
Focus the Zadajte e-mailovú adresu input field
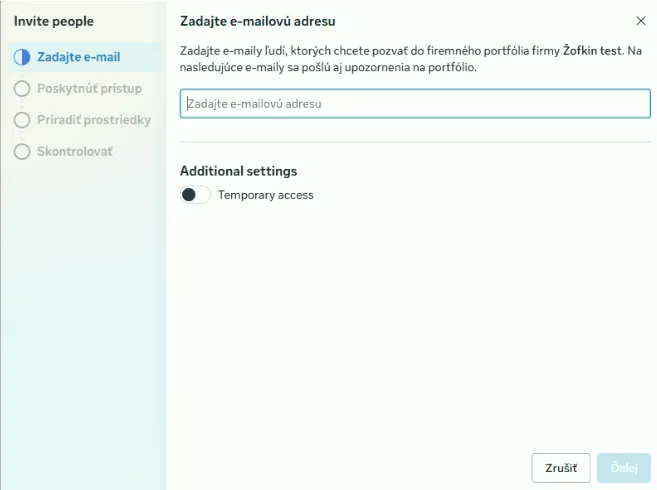(415, 104)
